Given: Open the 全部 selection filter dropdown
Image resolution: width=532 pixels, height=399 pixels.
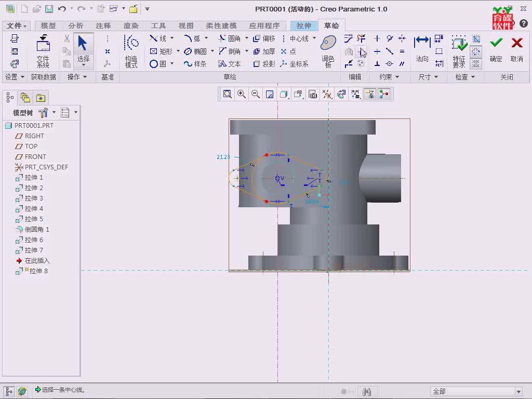Looking at the screenshot, I should point(518,392).
